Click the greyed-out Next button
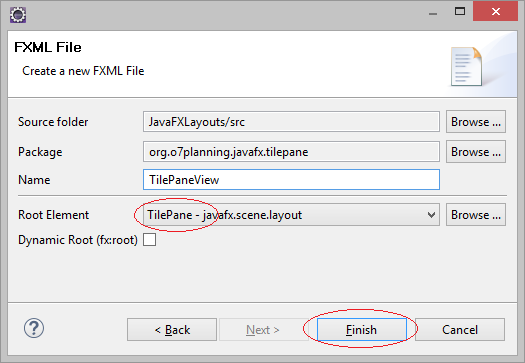This screenshot has width=525, height=363. coord(264,330)
